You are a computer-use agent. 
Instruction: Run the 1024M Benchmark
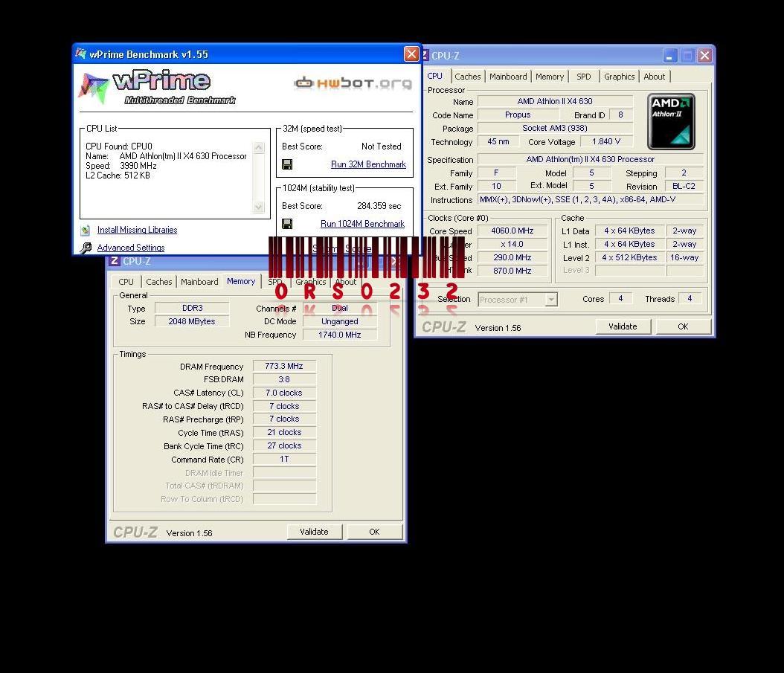(x=362, y=224)
